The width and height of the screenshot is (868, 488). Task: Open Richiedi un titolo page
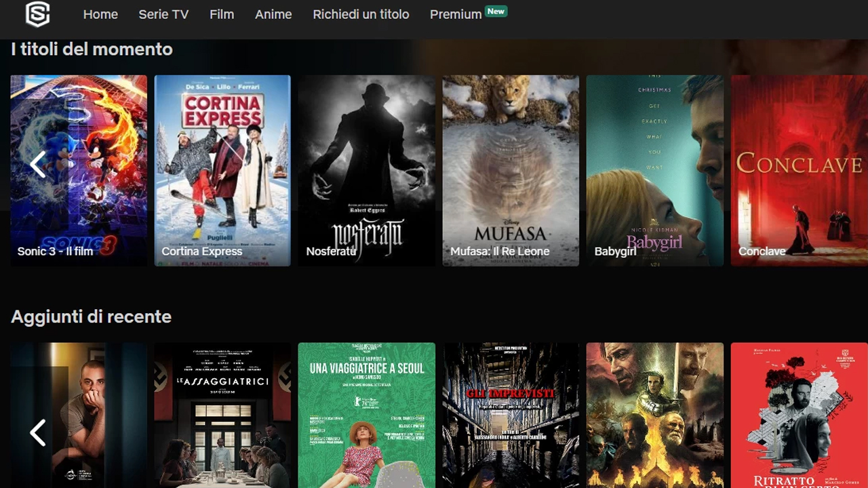pos(361,14)
